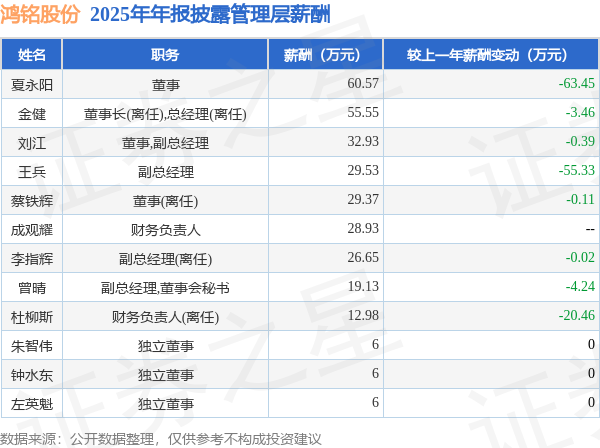Image resolution: width=600 pixels, height=448 pixels.
Task: Select the name 左英魁
Action: coord(32,404)
